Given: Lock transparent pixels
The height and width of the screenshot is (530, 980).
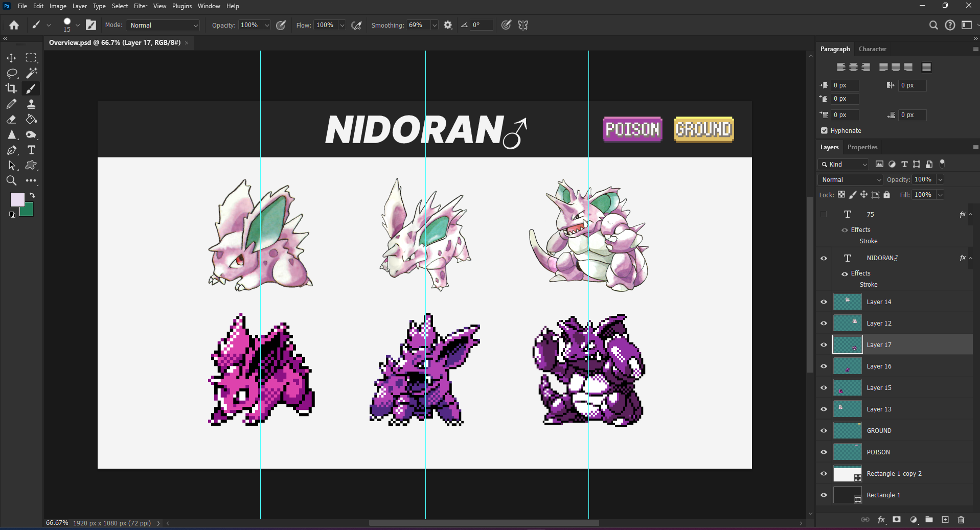Looking at the screenshot, I should click(841, 195).
